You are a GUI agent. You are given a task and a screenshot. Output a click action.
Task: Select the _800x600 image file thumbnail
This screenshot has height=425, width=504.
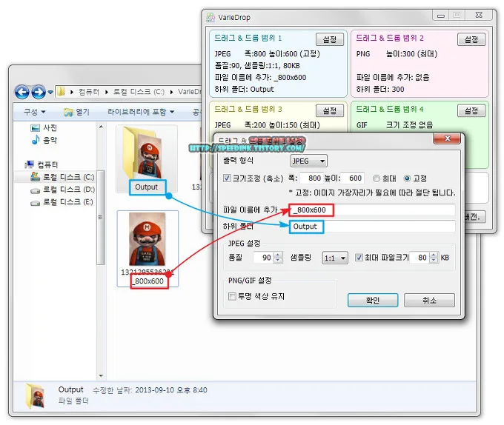pos(147,249)
